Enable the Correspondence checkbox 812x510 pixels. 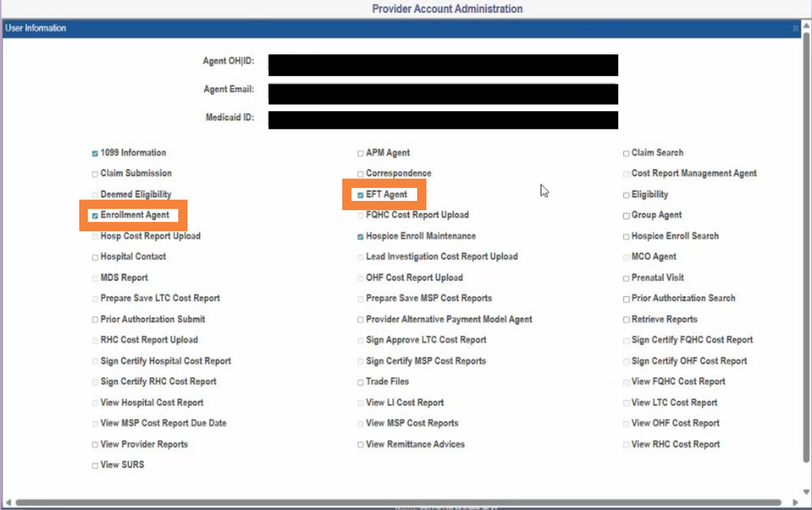tap(360, 174)
